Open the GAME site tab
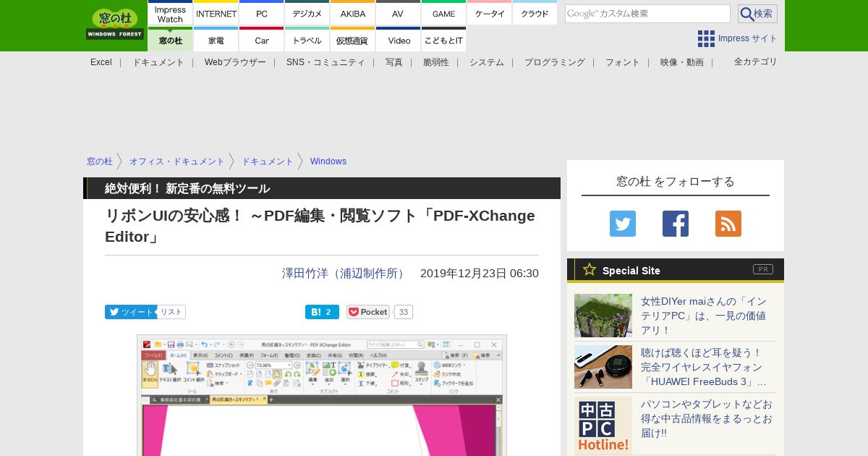 click(x=443, y=14)
